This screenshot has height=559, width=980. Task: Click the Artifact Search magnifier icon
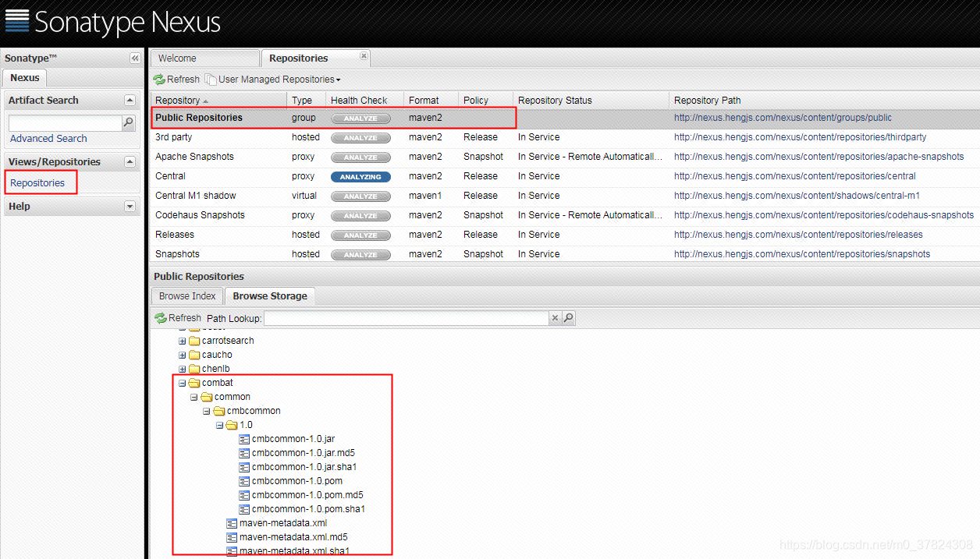[x=129, y=122]
